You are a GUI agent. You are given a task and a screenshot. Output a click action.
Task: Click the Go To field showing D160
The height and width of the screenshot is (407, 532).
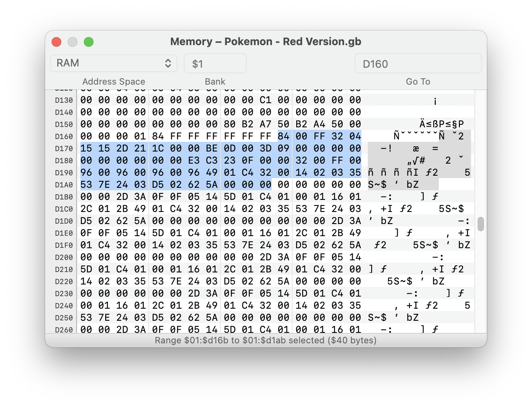[418, 63]
